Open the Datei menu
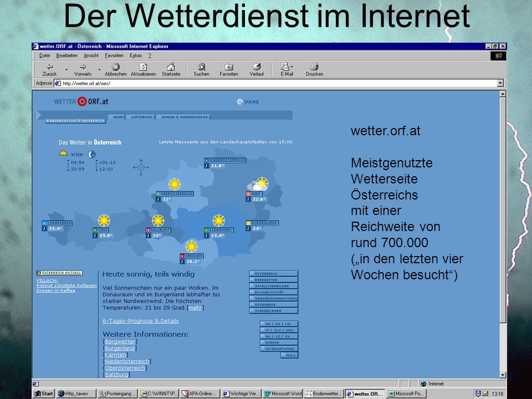The image size is (532, 399). tap(44, 55)
